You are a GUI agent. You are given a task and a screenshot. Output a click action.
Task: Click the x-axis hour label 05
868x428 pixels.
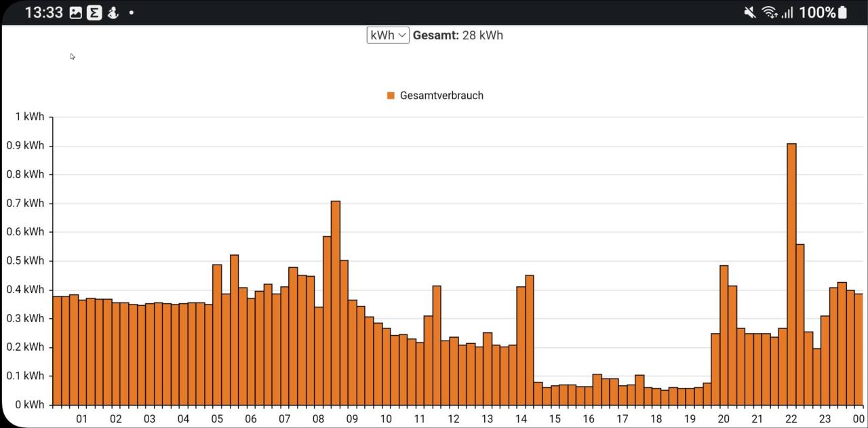click(217, 419)
